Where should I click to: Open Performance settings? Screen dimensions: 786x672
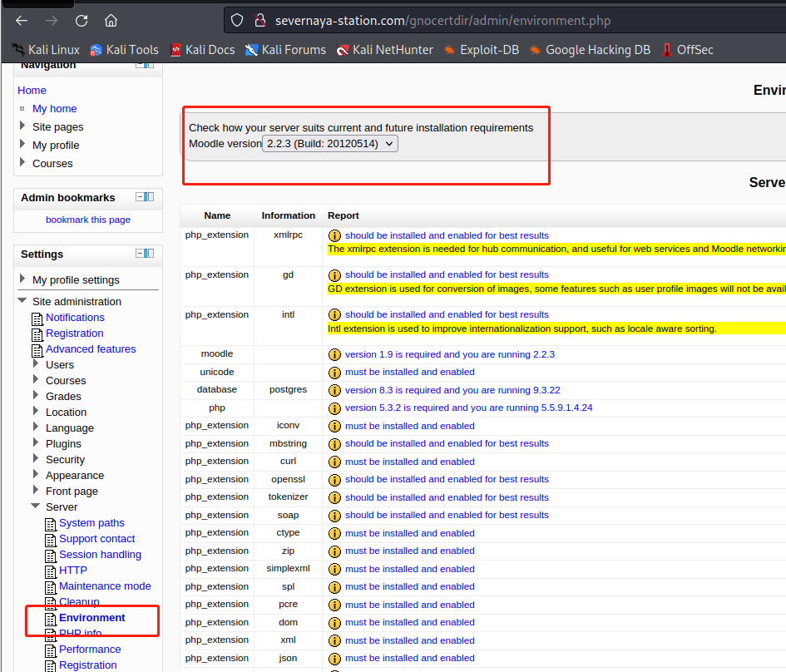(90, 649)
